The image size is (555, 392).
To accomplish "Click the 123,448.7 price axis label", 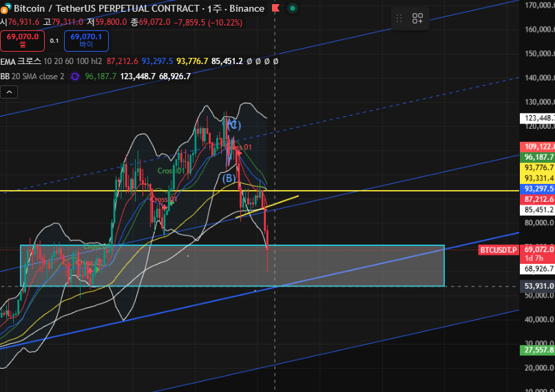I will pos(537,118).
